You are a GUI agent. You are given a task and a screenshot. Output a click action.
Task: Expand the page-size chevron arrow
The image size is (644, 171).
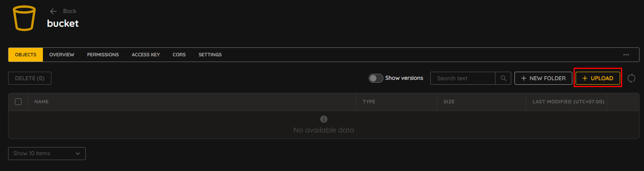[x=78, y=154]
